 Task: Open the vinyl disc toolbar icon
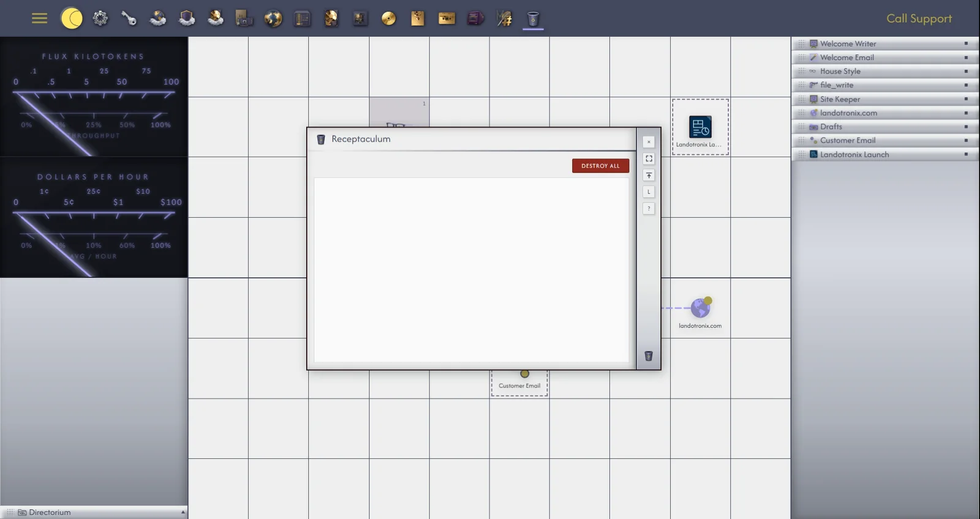click(388, 18)
